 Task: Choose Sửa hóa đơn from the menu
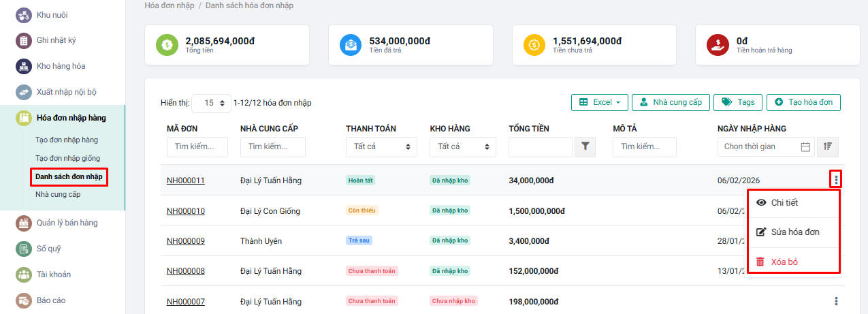[x=792, y=232]
